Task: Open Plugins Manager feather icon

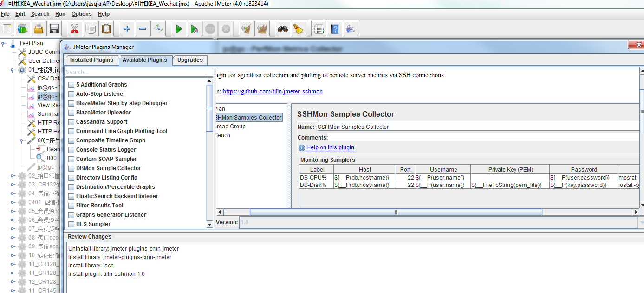Action: pyautogui.click(x=351, y=29)
